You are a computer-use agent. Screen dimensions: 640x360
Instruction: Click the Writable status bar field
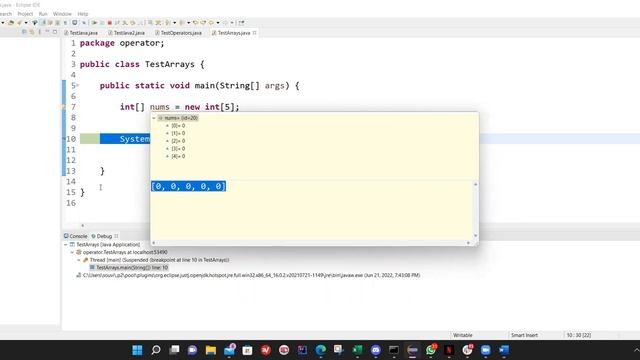(x=463, y=335)
